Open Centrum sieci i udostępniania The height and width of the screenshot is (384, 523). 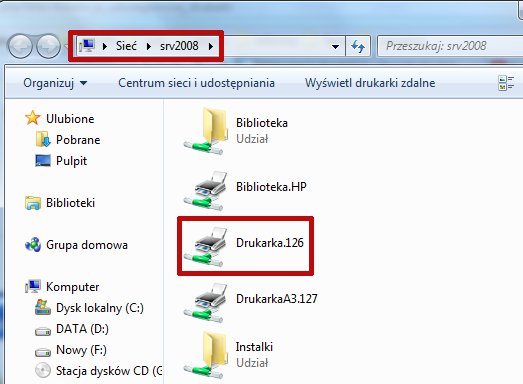[196, 83]
